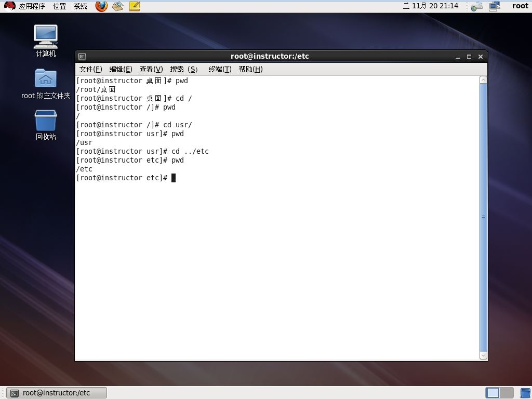Open the 回收站 trash icon
532x399 pixels.
[x=46, y=125]
